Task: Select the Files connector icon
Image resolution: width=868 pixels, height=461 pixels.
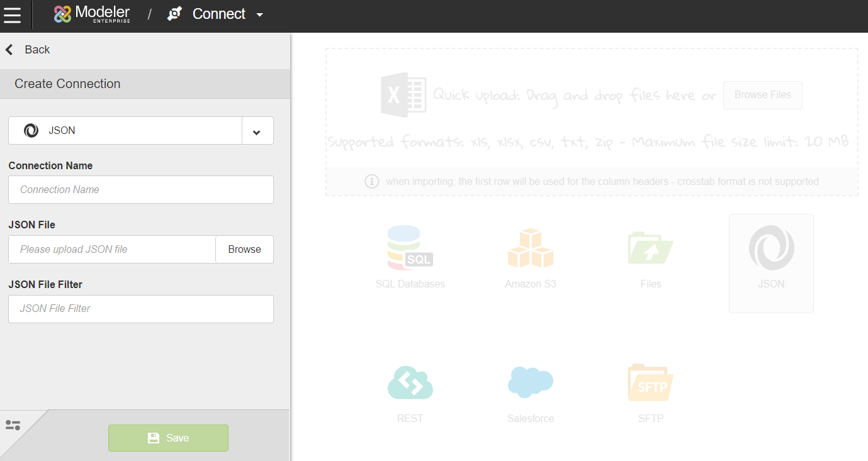Action: (650, 248)
